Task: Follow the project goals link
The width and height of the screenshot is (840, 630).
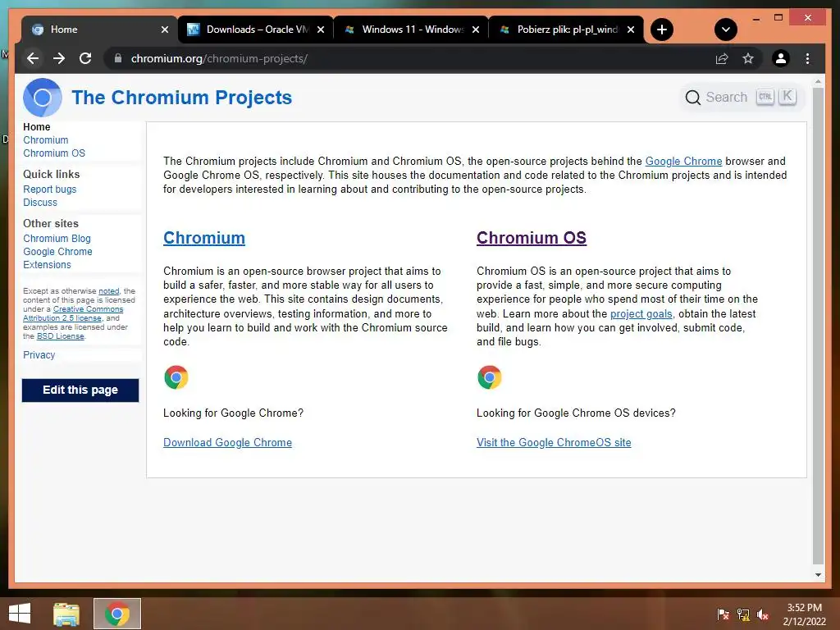Action: click(x=641, y=314)
